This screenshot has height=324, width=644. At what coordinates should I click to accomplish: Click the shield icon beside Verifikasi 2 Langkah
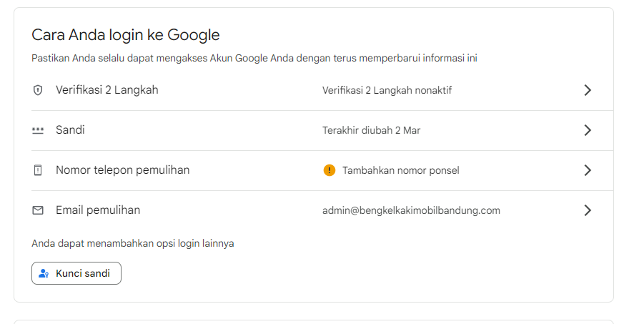38,90
